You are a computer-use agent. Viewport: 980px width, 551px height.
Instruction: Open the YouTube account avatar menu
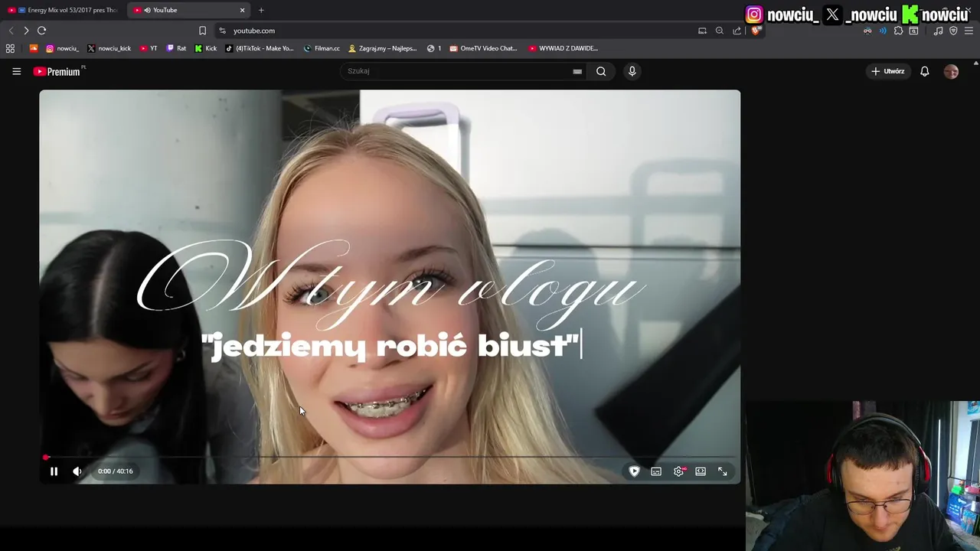[951, 71]
